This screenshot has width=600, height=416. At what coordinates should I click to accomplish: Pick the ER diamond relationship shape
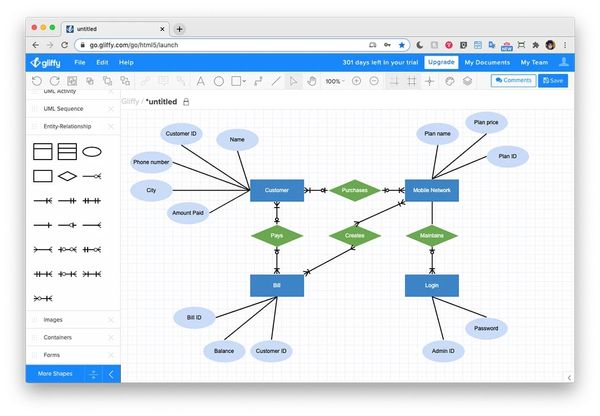point(67,176)
